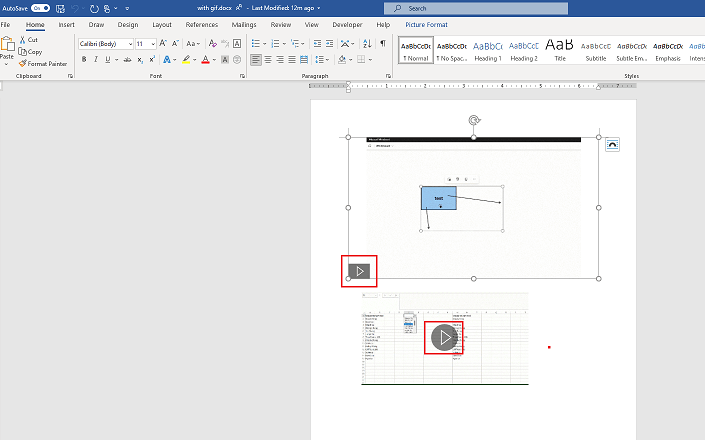705x440 pixels.
Task: Toggle the AutoSave switch
Action: [40, 8]
